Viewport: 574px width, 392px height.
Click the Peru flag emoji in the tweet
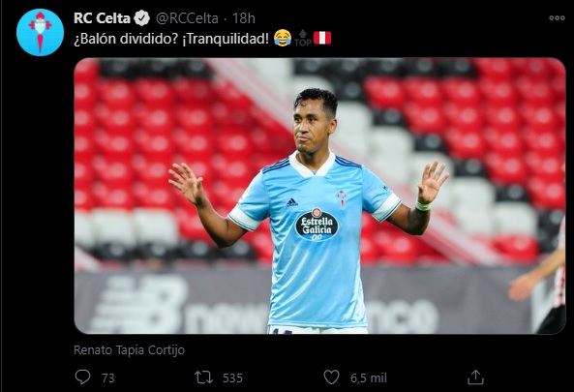pyautogui.click(x=322, y=38)
